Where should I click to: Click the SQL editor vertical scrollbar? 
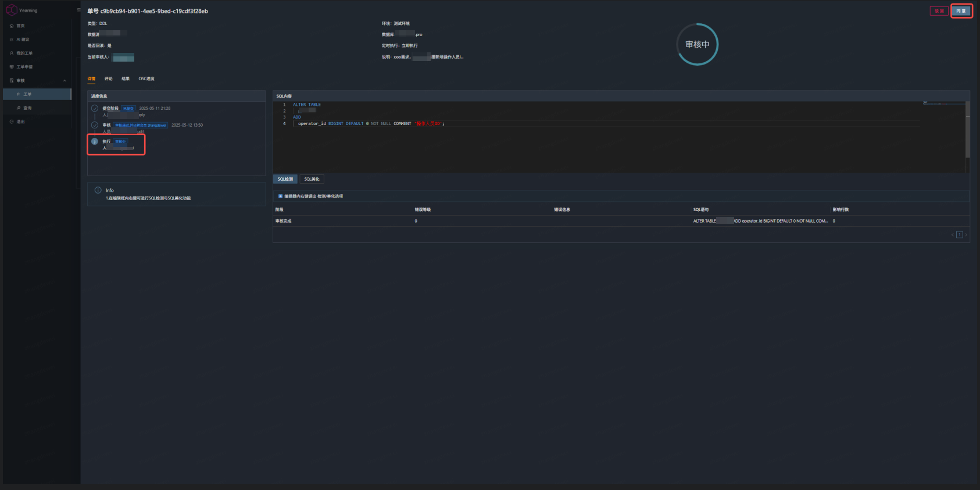pyautogui.click(x=968, y=129)
